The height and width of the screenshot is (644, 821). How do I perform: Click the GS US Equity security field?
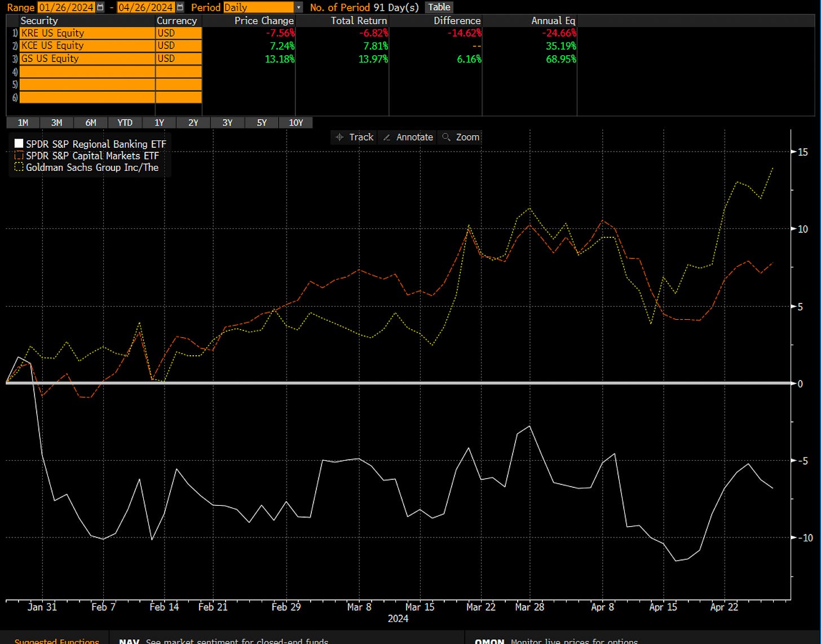coord(87,59)
